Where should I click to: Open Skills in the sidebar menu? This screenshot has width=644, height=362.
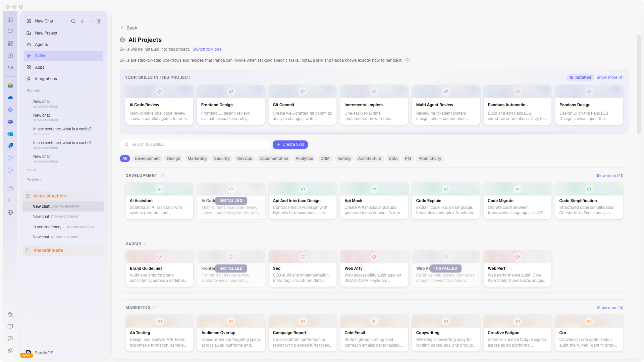[63, 56]
